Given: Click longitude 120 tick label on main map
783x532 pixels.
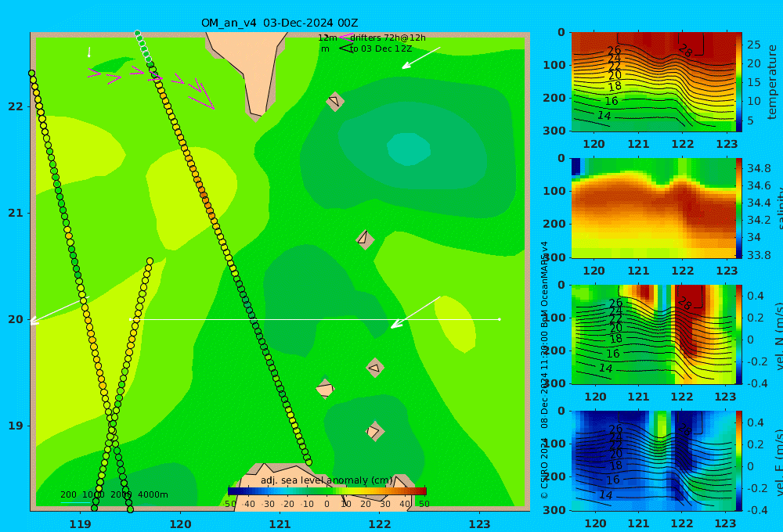Looking at the screenshot, I should click(180, 524).
